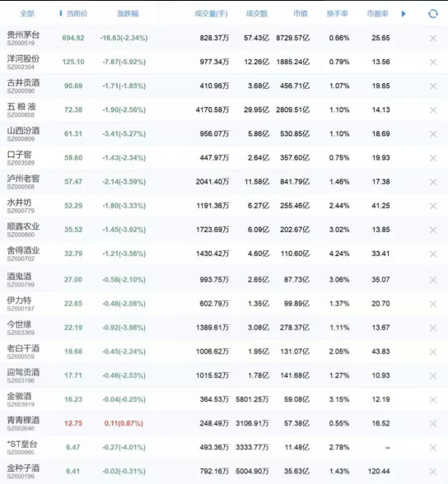Screen dimensions: 448x484
Task: Remove 金种子酒 row with X icon
Action: pyautogui.click(x=433, y=472)
